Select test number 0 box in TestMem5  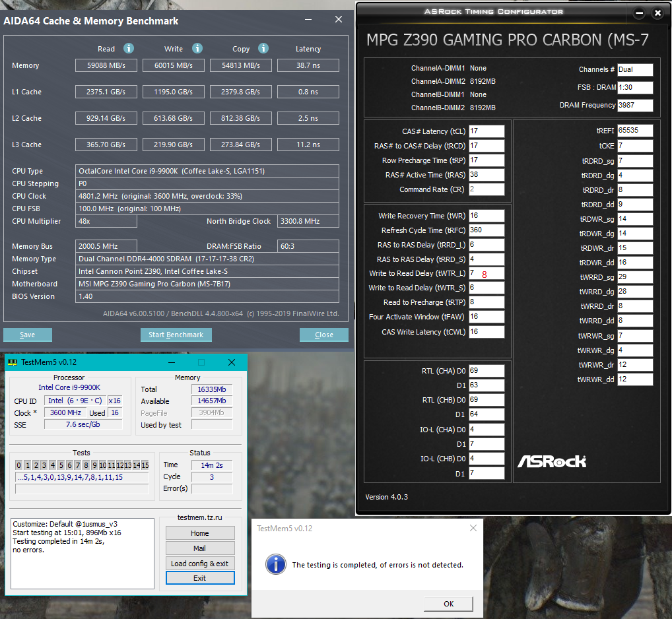click(x=19, y=465)
